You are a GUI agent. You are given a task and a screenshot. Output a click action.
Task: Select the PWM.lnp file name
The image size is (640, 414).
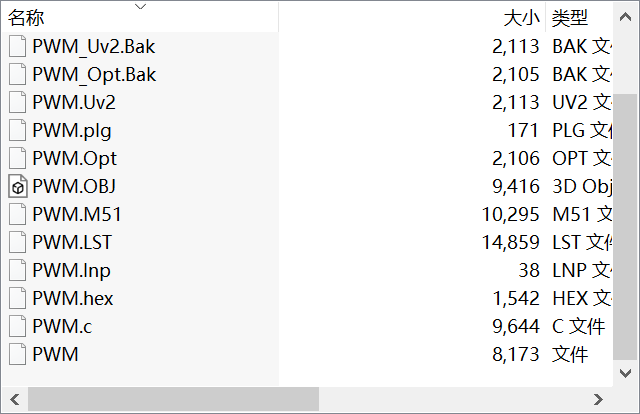point(71,270)
